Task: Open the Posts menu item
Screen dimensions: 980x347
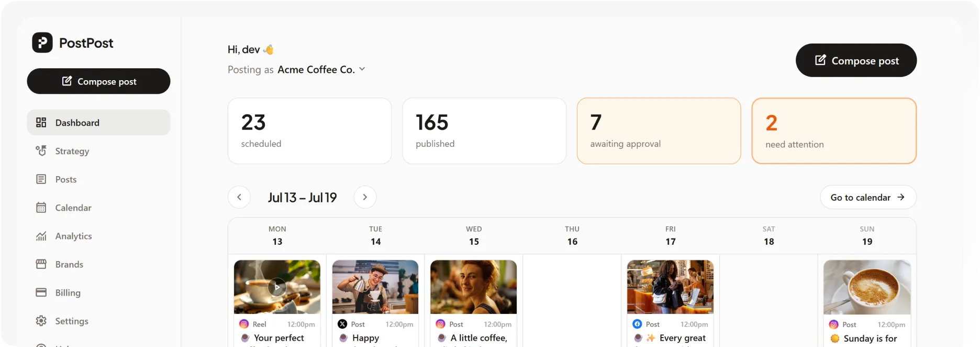Action: click(x=98, y=179)
